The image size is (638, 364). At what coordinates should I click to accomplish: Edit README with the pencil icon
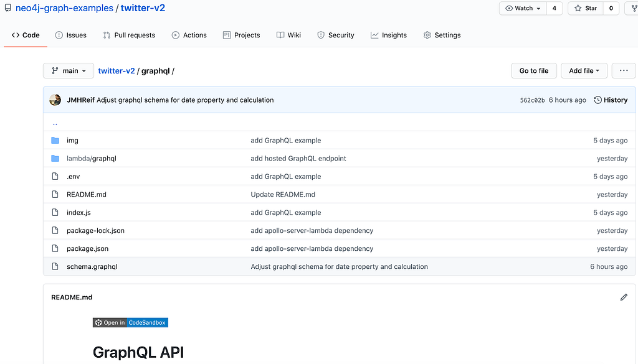tap(624, 297)
